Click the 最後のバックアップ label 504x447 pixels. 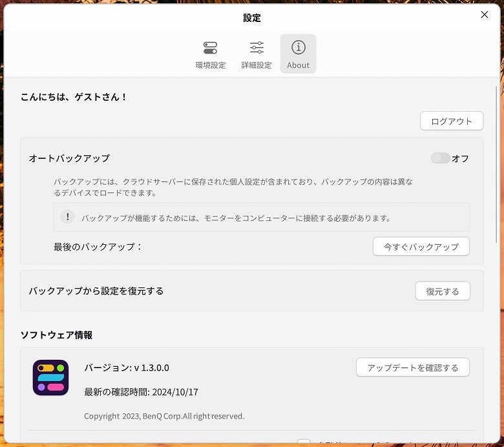(98, 247)
